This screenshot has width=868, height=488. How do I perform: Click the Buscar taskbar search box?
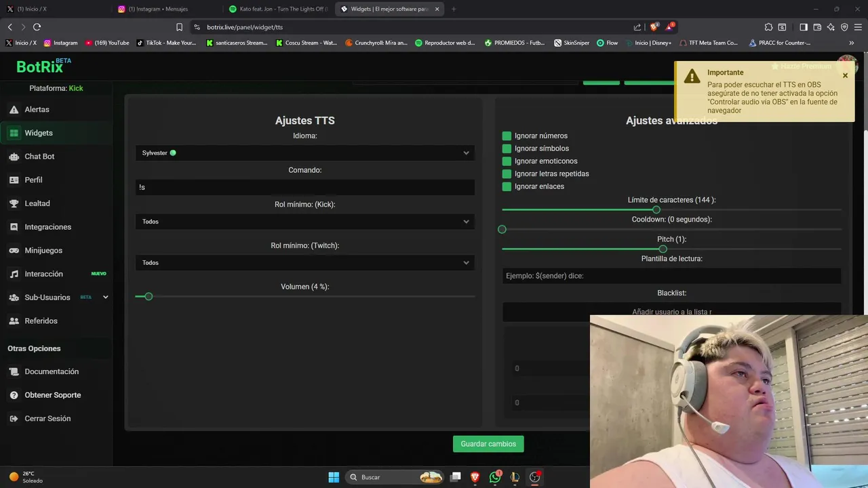point(395,477)
